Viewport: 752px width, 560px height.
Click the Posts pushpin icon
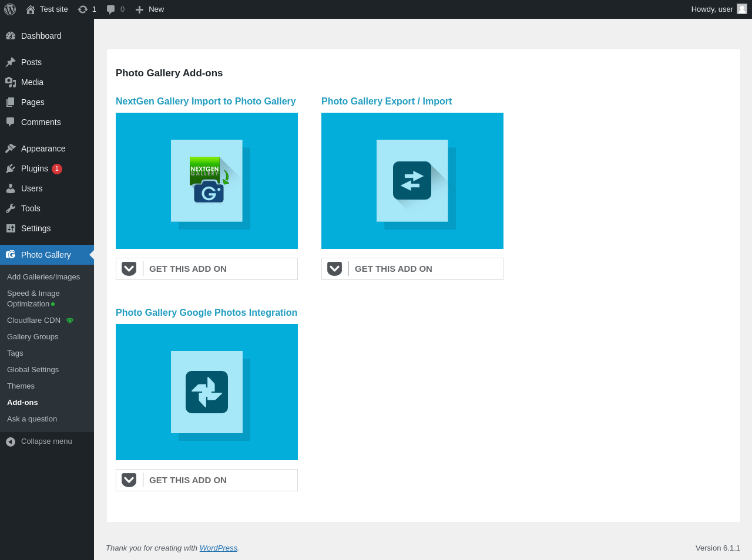[x=11, y=62]
